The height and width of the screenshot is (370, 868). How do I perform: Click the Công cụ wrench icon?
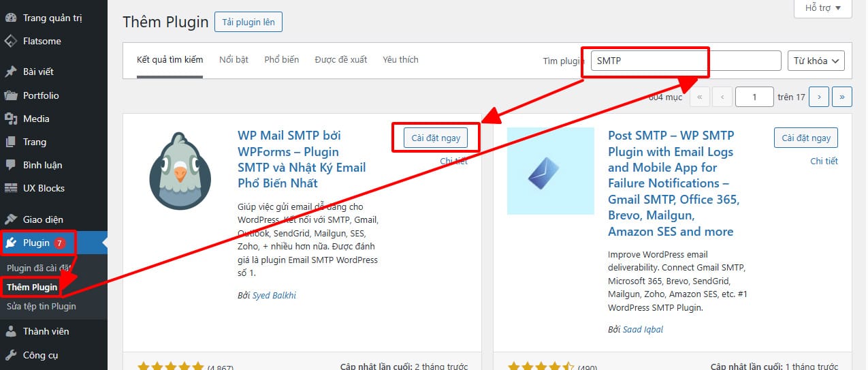click(11, 355)
